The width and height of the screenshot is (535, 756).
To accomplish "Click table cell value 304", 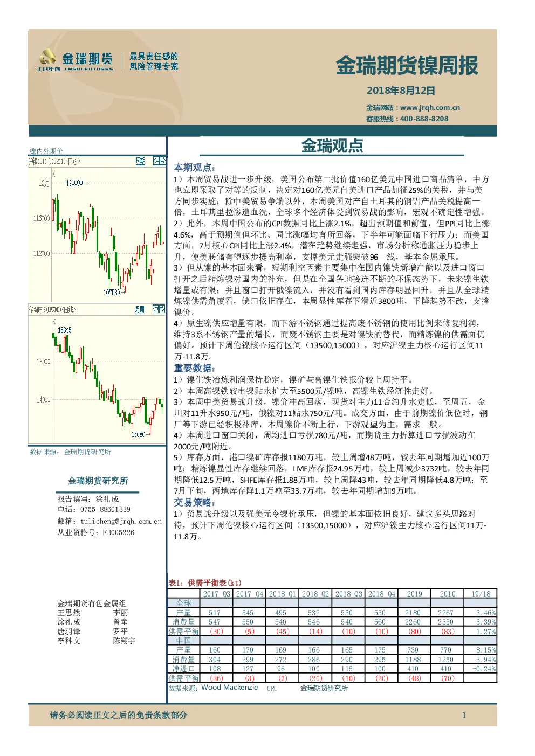I will (215, 660).
